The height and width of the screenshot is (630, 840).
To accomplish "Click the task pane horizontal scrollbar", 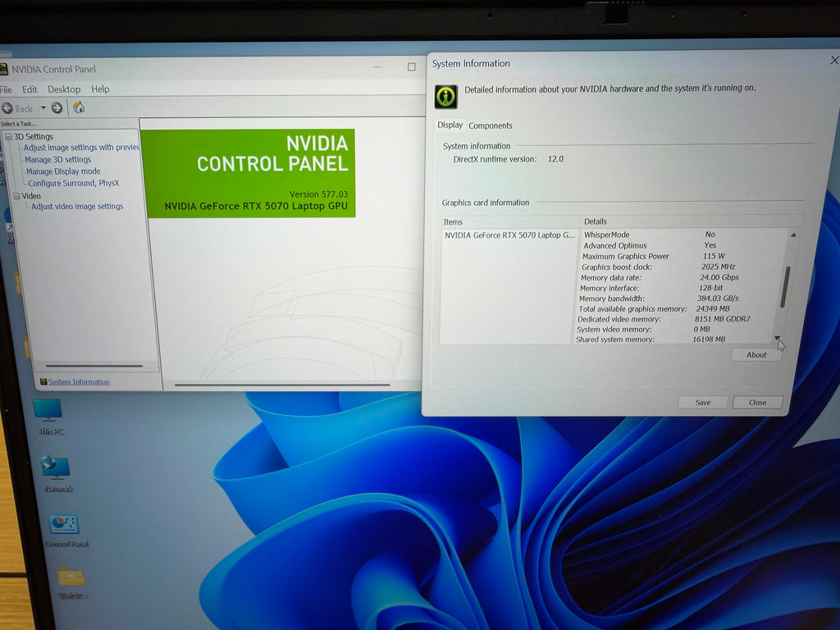I will (x=94, y=366).
